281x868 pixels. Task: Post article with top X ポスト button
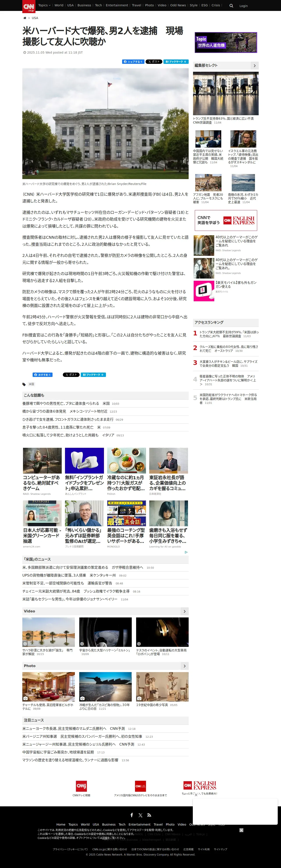[x=154, y=62]
